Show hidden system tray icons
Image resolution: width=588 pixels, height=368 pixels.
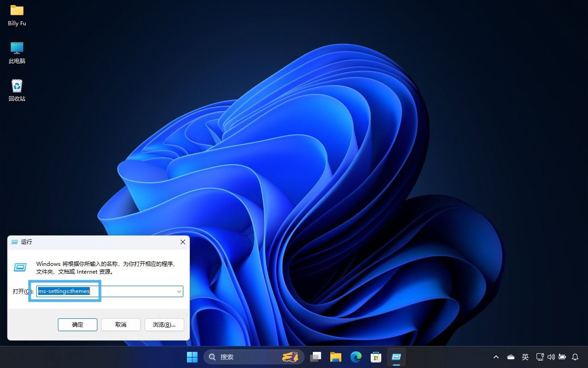coord(496,357)
